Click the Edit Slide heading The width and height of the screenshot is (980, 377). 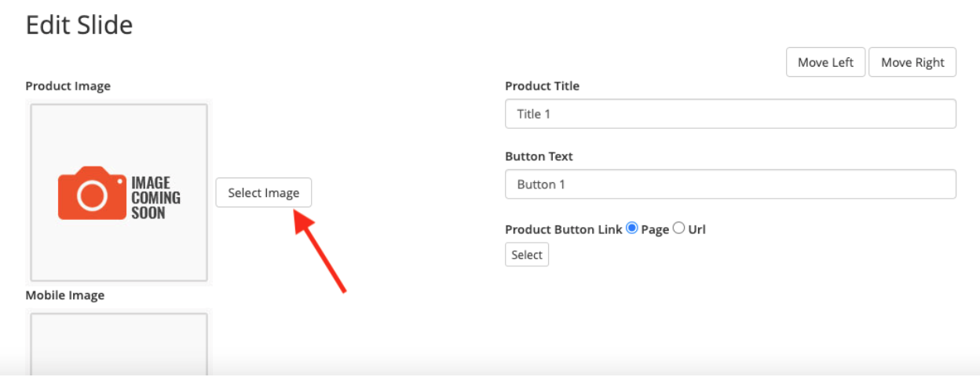tap(79, 25)
